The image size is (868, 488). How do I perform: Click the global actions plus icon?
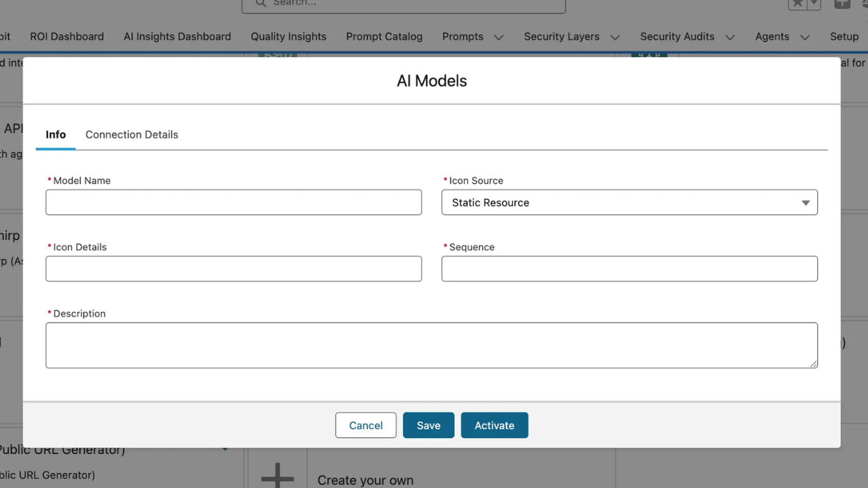(842, 4)
